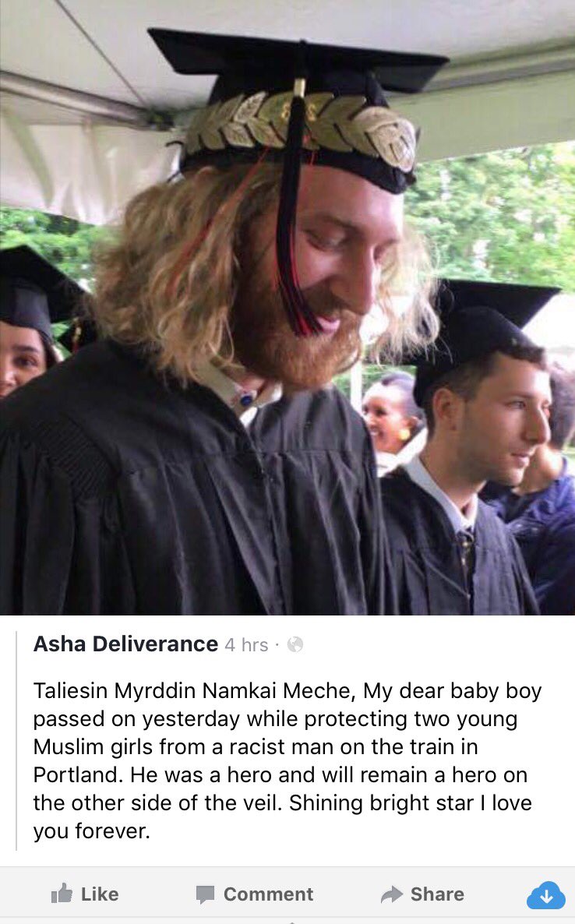
Task: Open the graduation photo full view
Action: pos(287,308)
